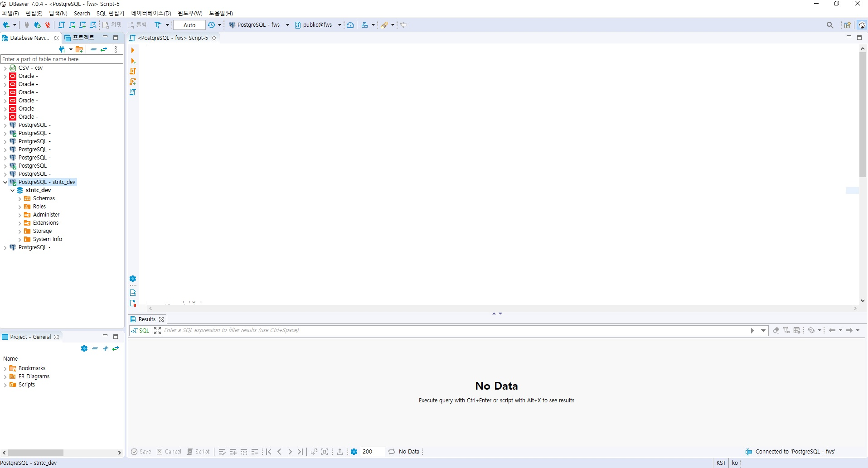
Task: Click the Navigator horizontal scrollbar thumb
Action: pyautogui.click(x=36, y=453)
